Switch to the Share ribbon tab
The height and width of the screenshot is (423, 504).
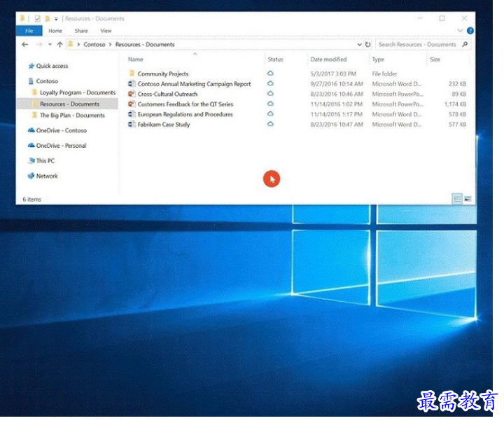click(x=81, y=31)
